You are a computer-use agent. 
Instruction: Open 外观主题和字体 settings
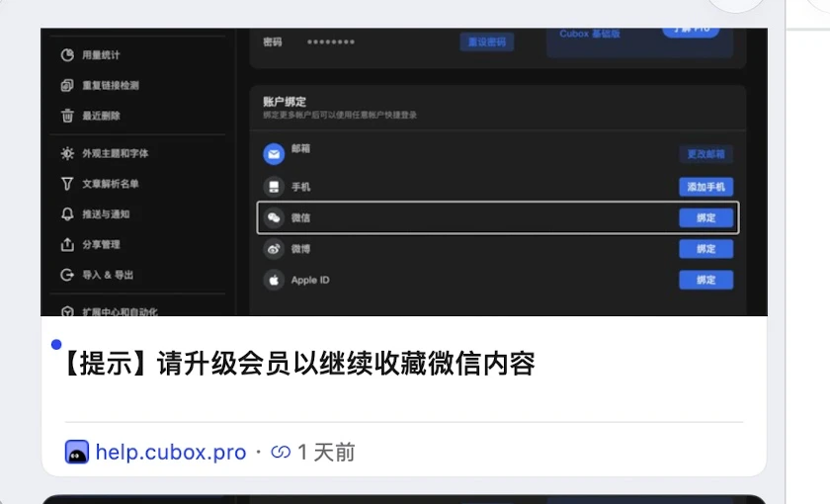pos(115,153)
